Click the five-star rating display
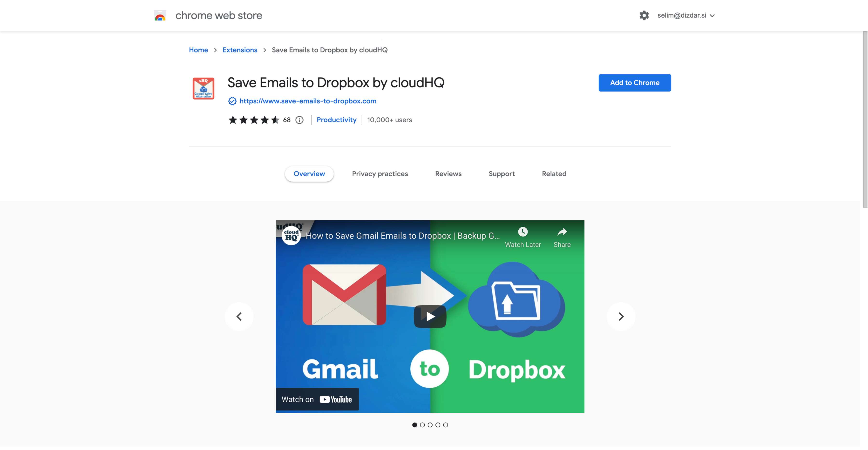Image resolution: width=868 pixels, height=450 pixels. pyautogui.click(x=254, y=120)
